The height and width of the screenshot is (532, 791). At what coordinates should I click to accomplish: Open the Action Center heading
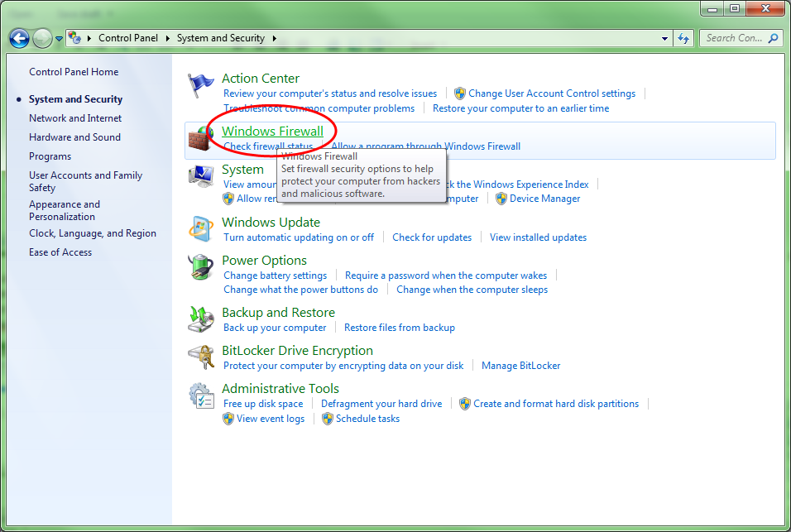point(261,79)
